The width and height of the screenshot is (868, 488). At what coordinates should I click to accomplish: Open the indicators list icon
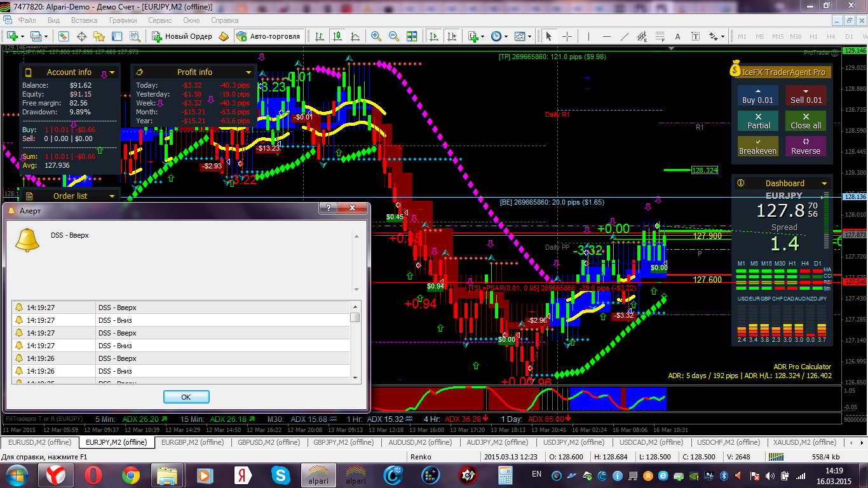pos(473,36)
